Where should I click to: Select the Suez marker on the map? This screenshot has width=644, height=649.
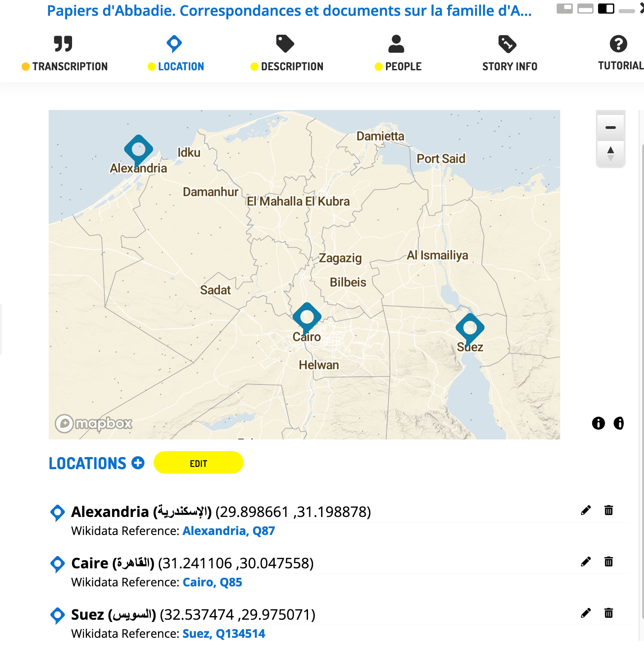point(470,328)
